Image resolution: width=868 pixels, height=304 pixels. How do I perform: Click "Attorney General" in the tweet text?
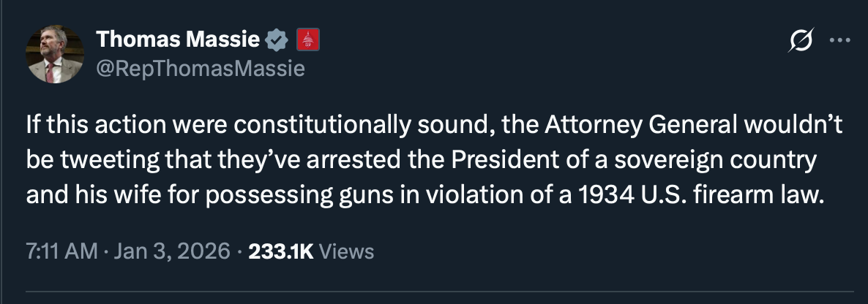click(x=607, y=124)
